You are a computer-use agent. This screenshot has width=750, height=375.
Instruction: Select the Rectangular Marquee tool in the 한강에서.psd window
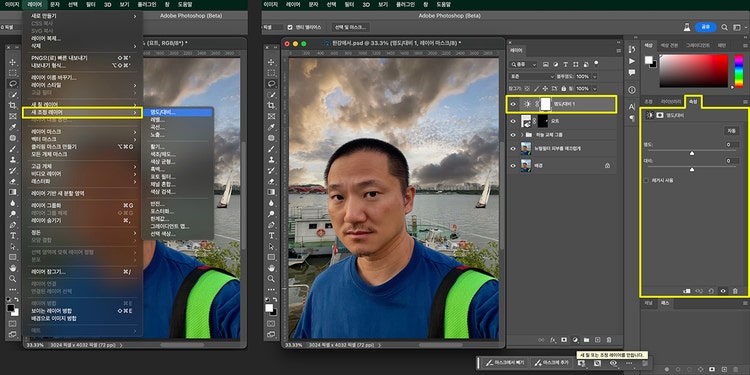pos(271,73)
